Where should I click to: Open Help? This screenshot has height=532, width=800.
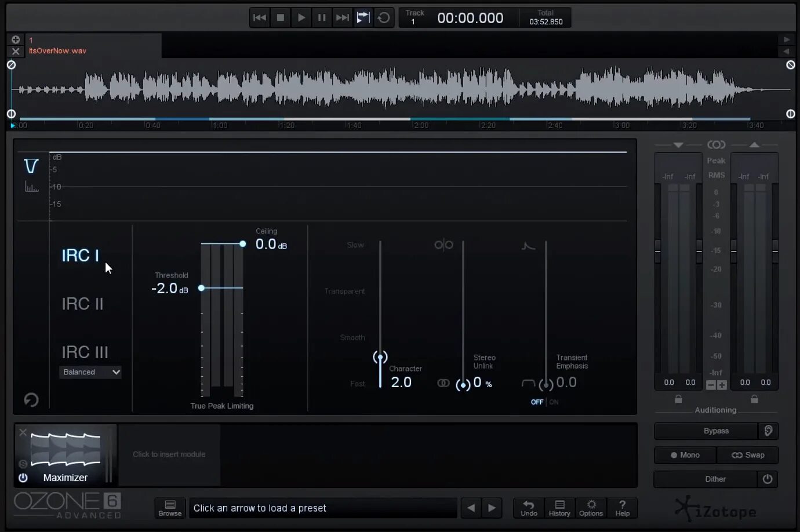(x=622, y=508)
